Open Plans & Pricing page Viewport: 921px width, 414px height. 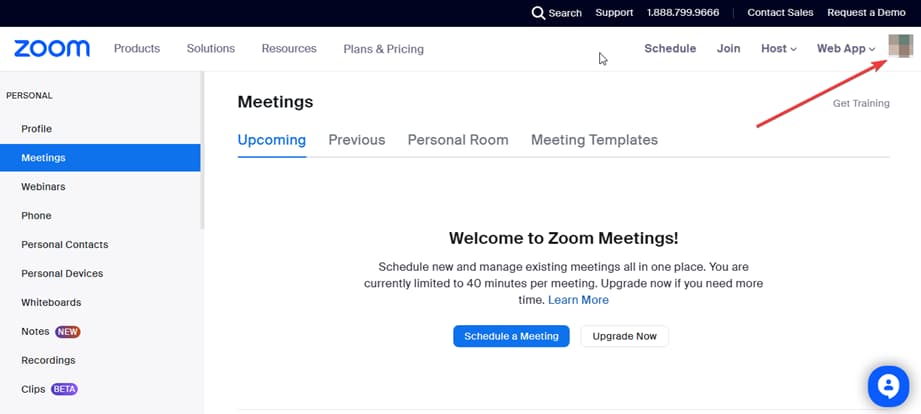pyautogui.click(x=383, y=49)
